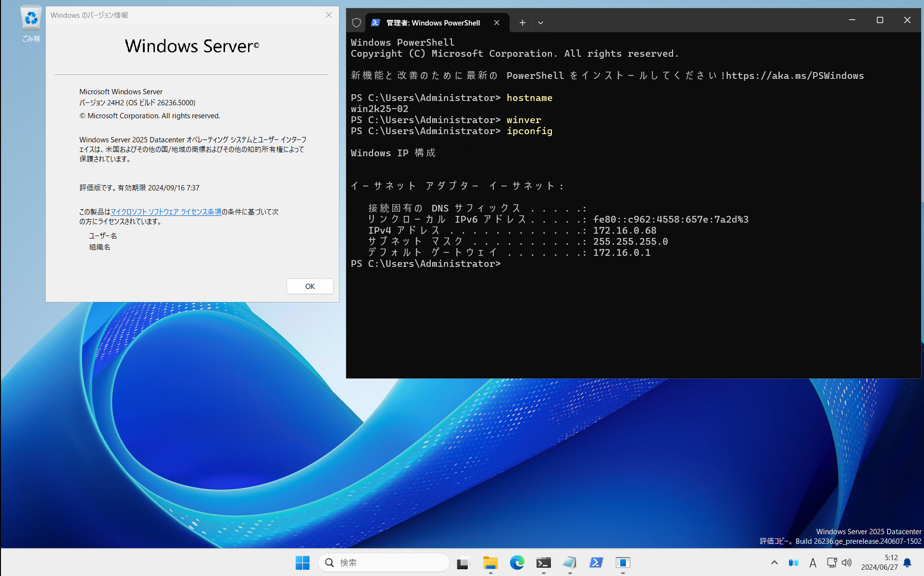Click the winver window taskbar icon
The height and width of the screenshot is (576, 924).
(623, 563)
